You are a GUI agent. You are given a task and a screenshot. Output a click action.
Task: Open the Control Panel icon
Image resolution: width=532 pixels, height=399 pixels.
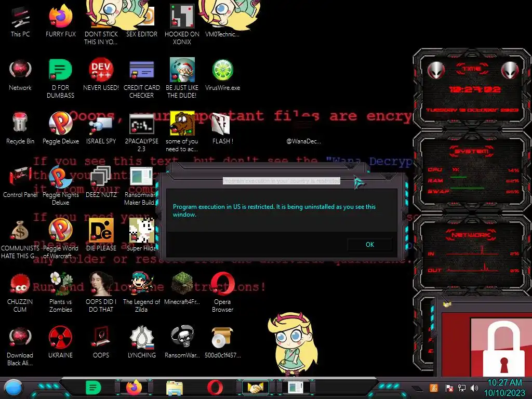pyautogui.click(x=20, y=182)
